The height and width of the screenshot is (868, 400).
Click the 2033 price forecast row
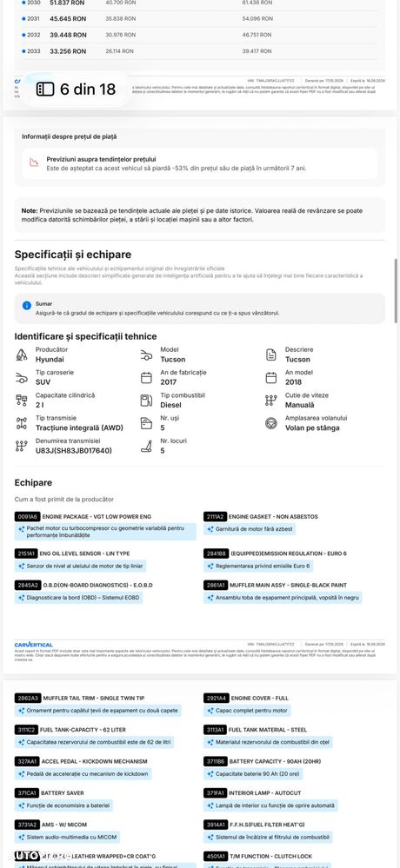pyautogui.click(x=199, y=51)
